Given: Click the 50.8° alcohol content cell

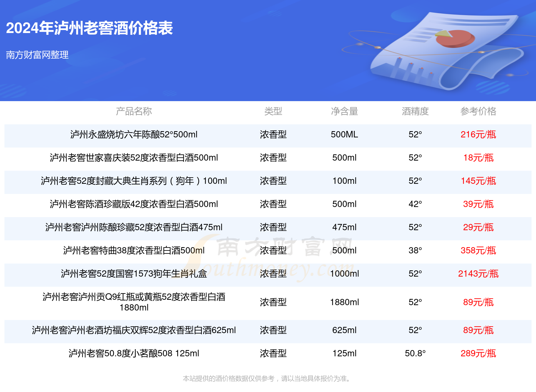Looking at the screenshot, I should click(x=415, y=353).
